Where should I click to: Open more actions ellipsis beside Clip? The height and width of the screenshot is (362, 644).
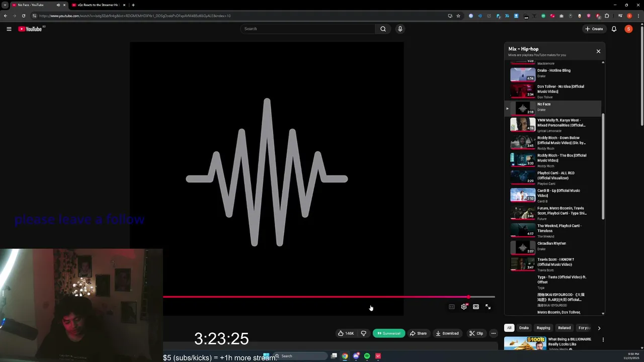coord(494,333)
